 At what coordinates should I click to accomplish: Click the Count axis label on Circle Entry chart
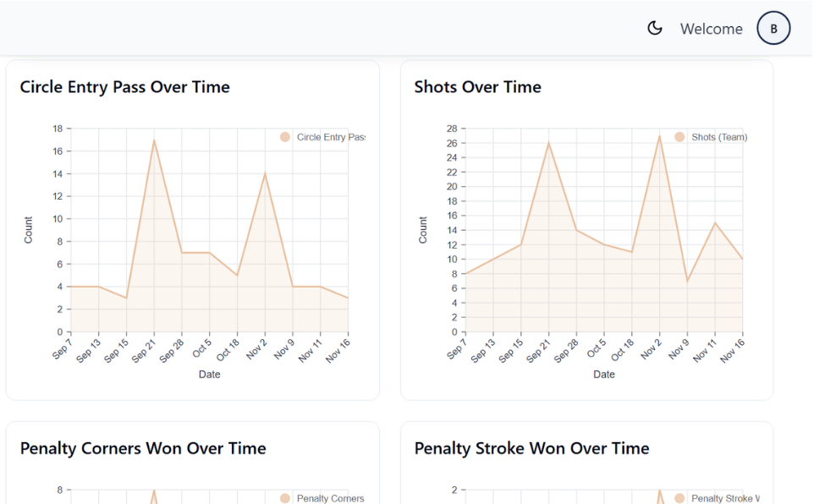28,228
